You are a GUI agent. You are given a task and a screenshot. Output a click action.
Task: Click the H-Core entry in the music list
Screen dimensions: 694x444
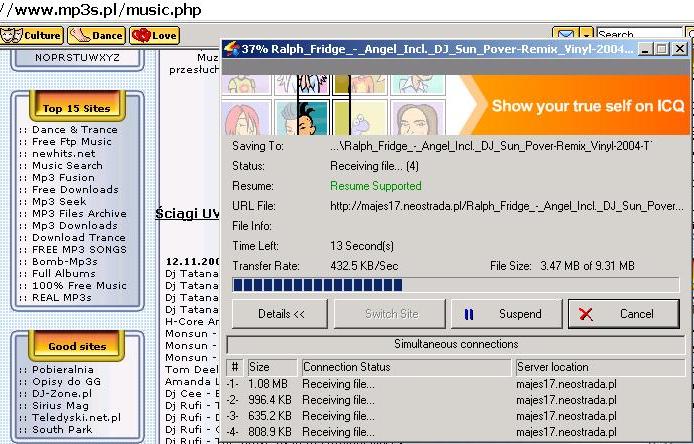[x=192, y=321]
